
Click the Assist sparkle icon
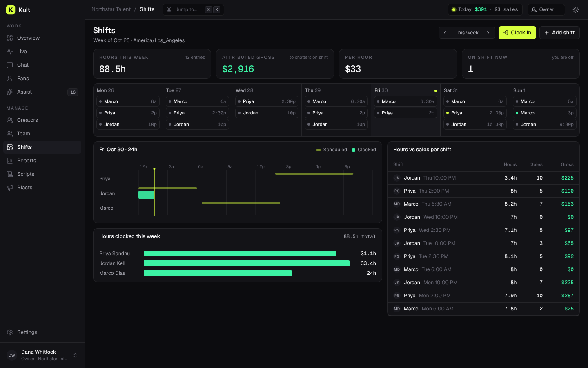coord(10,92)
